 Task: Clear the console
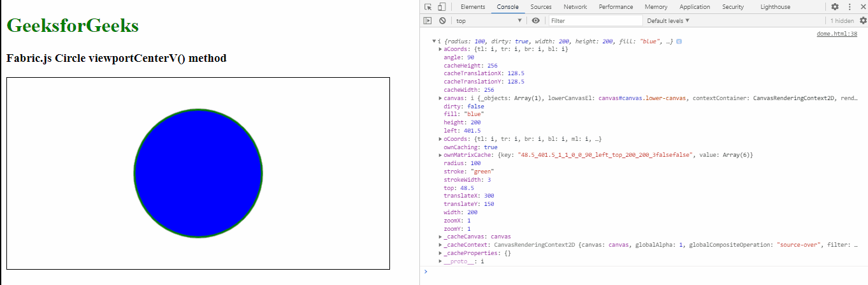click(x=442, y=20)
